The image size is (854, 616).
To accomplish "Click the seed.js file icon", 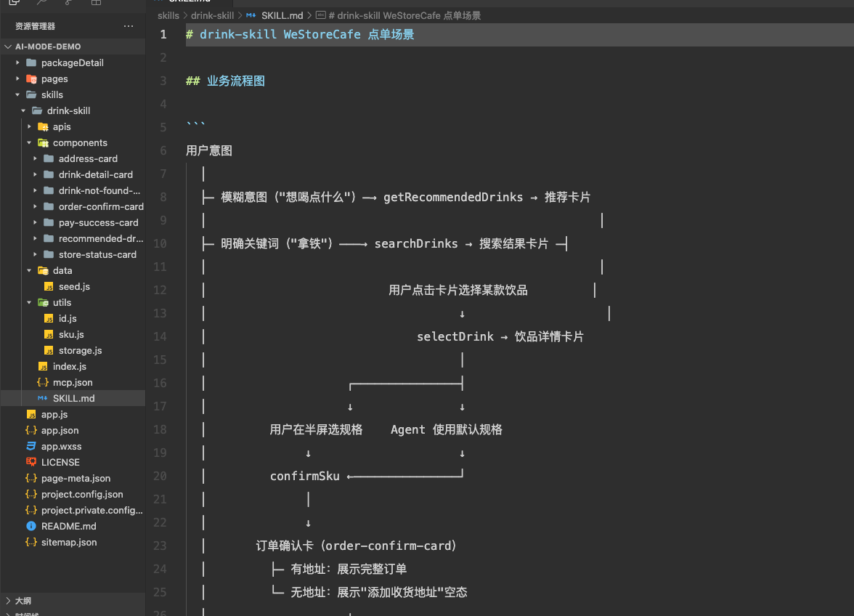I will (x=49, y=286).
